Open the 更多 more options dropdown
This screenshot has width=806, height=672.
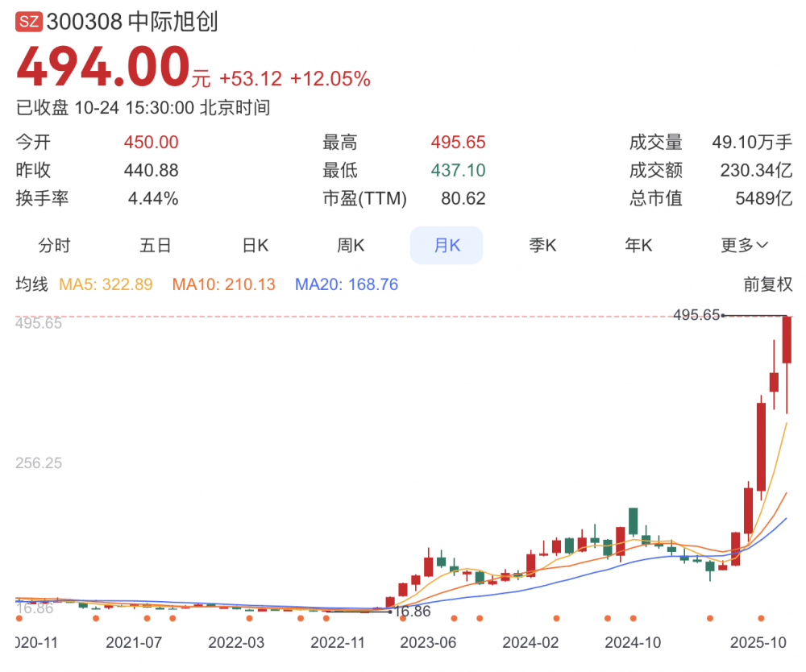742,245
